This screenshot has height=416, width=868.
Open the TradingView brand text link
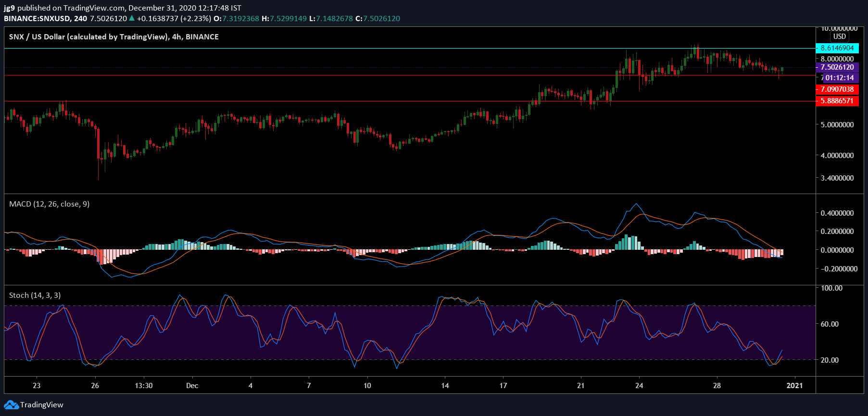(42, 405)
